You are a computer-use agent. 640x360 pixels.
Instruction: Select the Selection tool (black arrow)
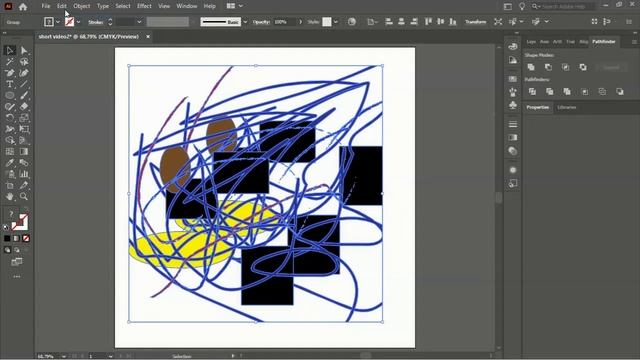coord(9,50)
